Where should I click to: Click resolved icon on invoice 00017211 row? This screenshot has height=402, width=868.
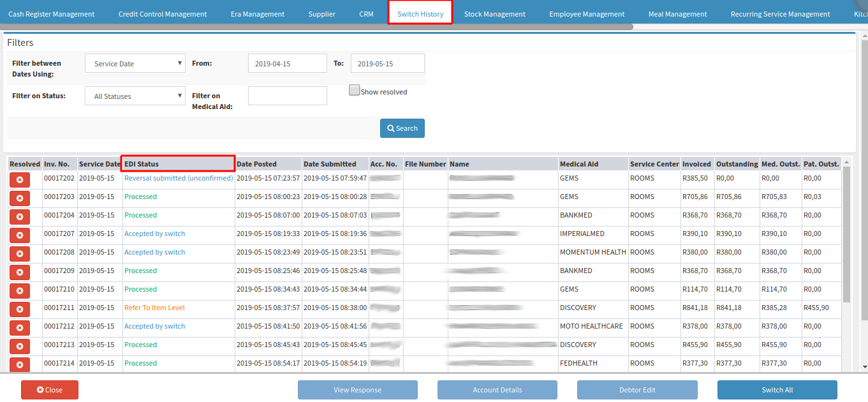click(20, 309)
